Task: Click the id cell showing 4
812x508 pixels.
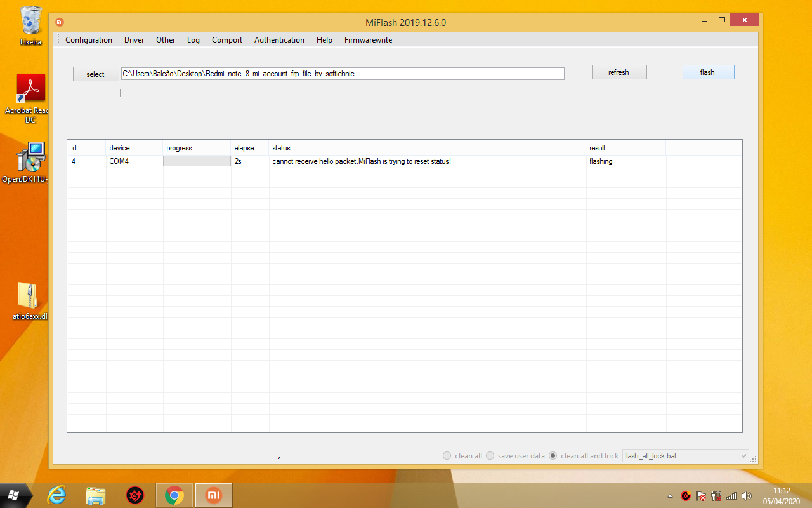Action: pyautogui.click(x=86, y=161)
